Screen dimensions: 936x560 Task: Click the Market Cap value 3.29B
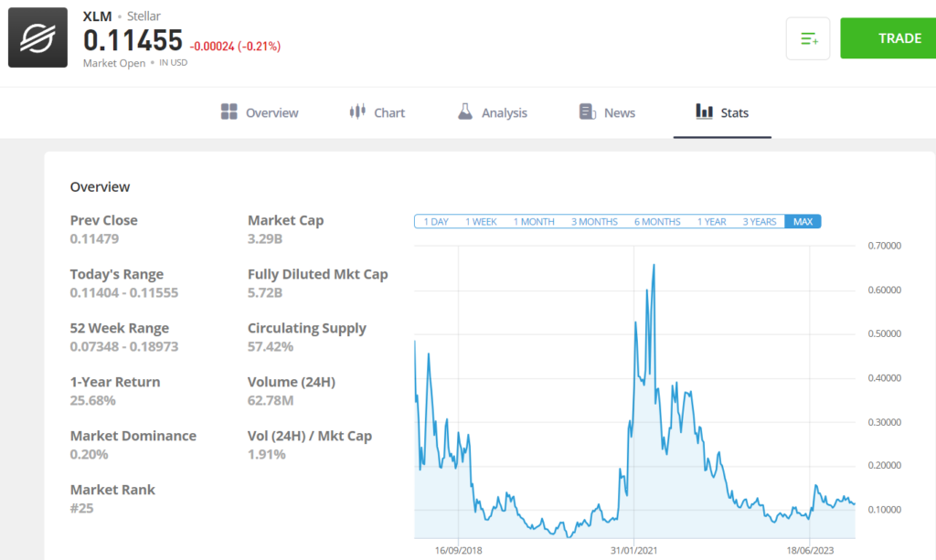265,238
